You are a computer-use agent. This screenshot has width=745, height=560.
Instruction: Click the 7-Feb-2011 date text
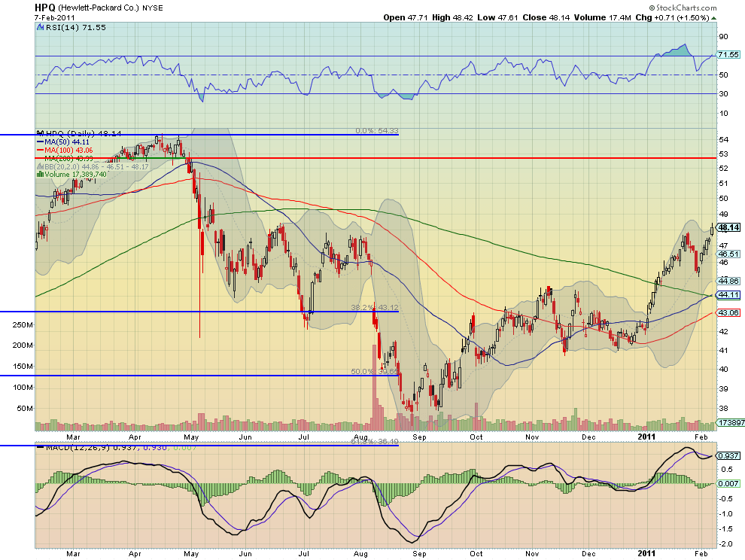[x=54, y=17]
